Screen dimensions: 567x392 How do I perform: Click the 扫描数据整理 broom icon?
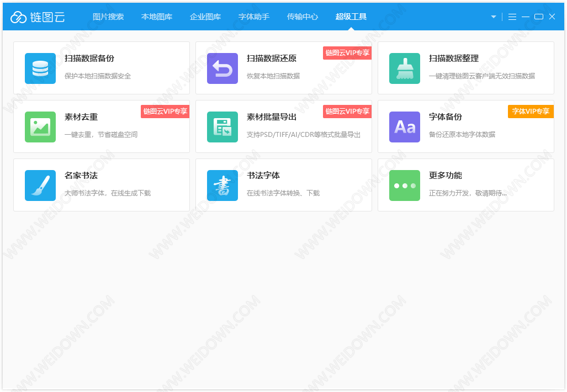point(405,68)
